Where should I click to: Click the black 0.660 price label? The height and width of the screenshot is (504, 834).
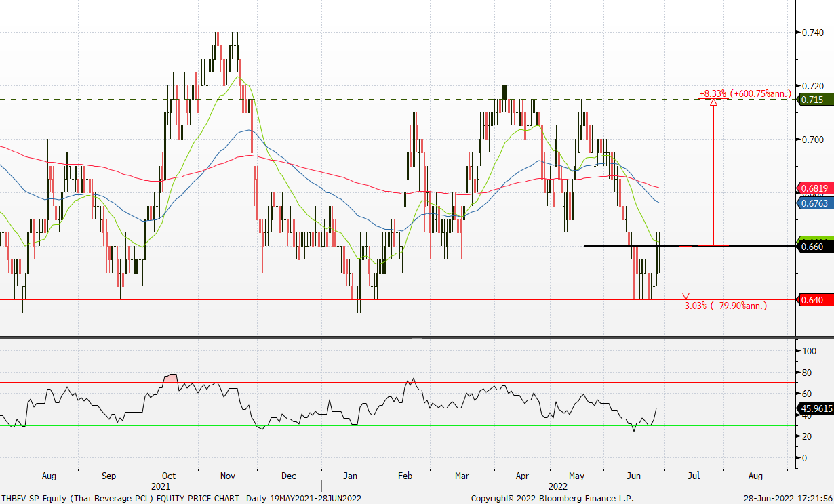tap(815, 247)
